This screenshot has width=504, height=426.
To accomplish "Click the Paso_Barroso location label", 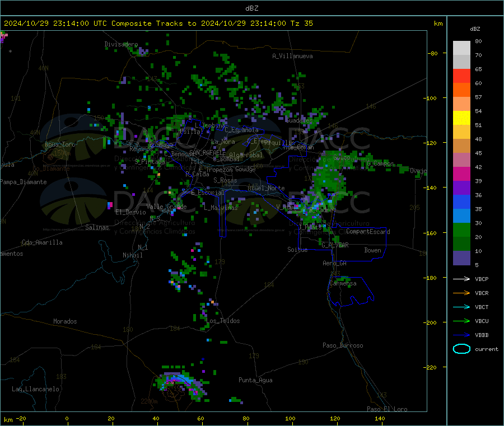I will pos(343,345).
